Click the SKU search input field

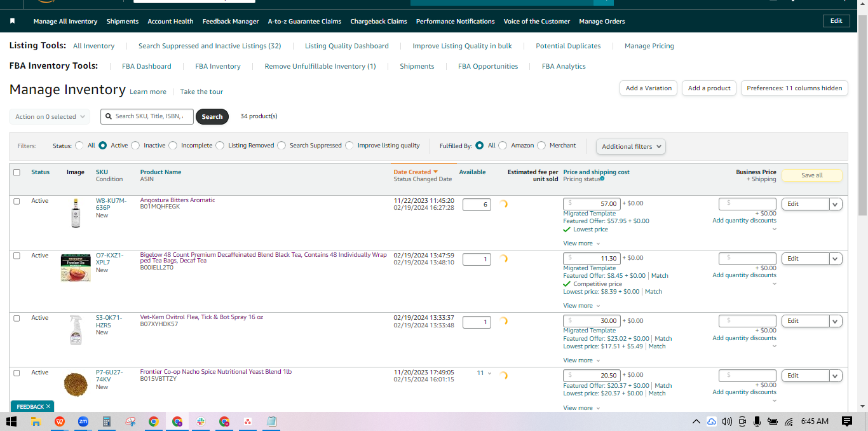[x=147, y=116]
